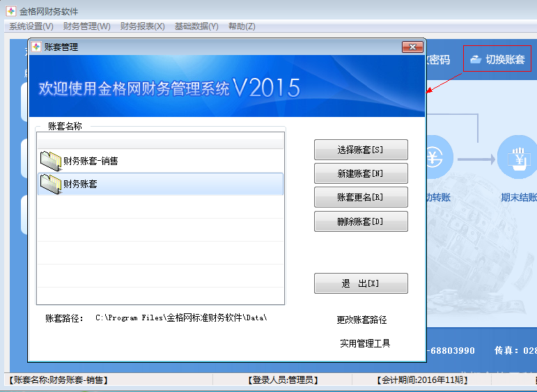Click the 账套管理 dialog title icon
This screenshot has width=537, height=392.
pyautogui.click(x=36, y=47)
